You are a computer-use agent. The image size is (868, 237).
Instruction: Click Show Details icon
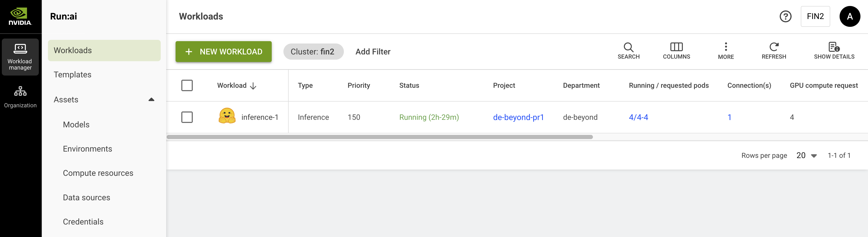[x=834, y=47]
